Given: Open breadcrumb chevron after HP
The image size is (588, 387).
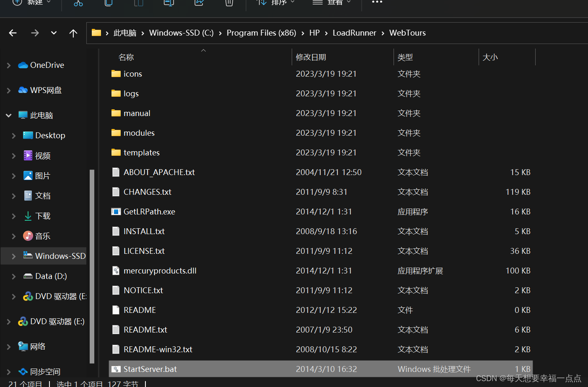Looking at the screenshot, I should point(326,33).
